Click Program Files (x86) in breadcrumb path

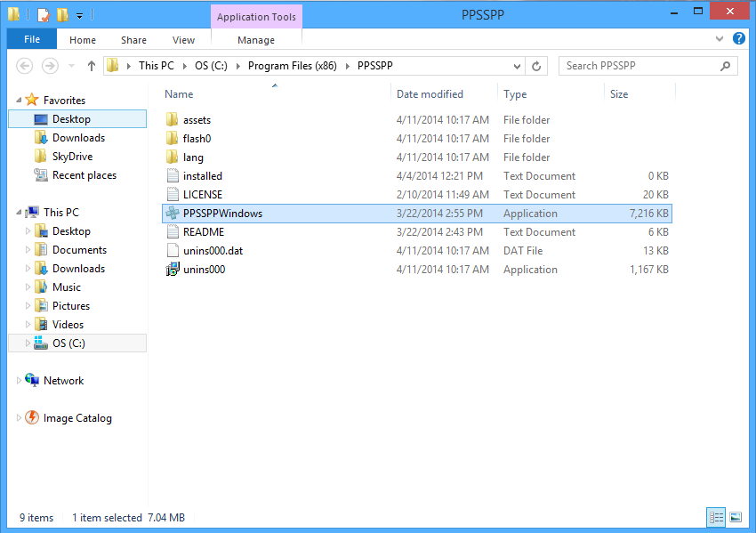point(292,66)
